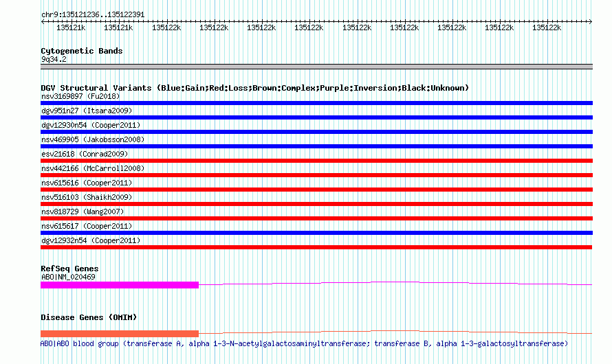Image resolution: width=612 pixels, height=364 pixels.
Task: Click the esv21618 (Conrad2009) label
Action: 85,154
